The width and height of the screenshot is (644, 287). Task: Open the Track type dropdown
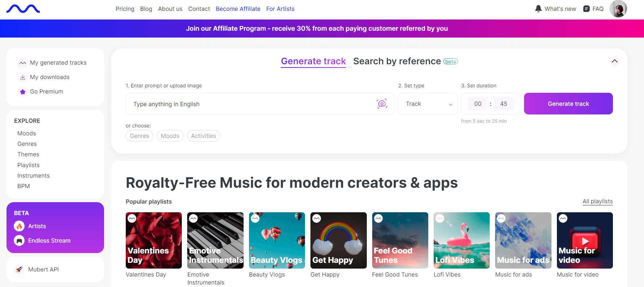tap(428, 104)
